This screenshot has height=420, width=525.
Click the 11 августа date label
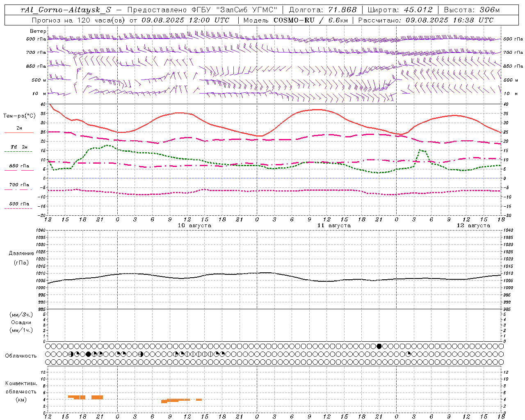click(334, 226)
